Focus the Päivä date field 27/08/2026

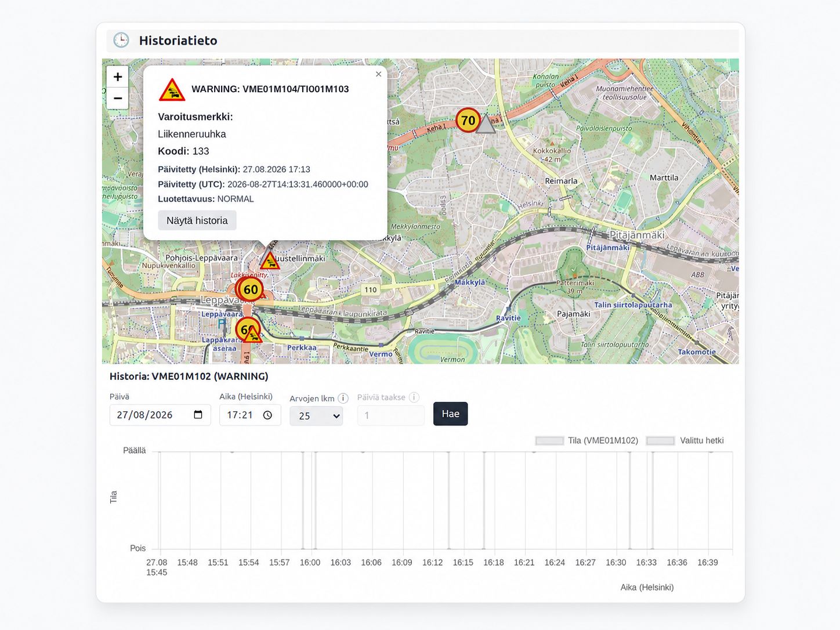(x=160, y=415)
